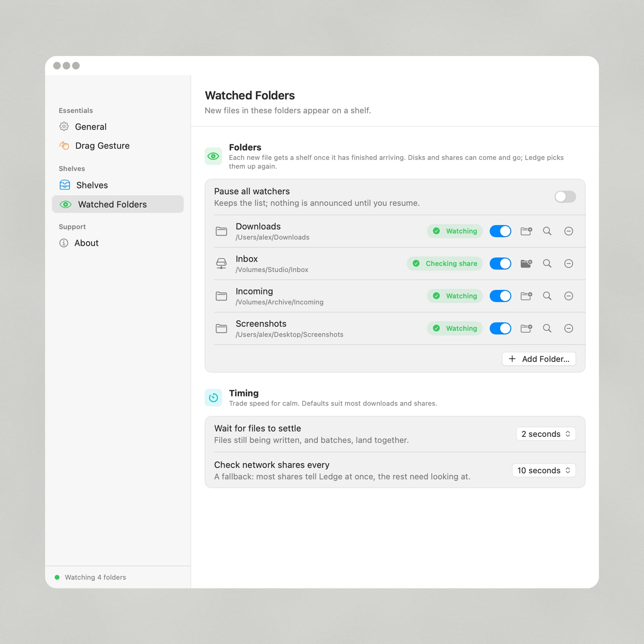Choose a different folder for the Inbox row

pyautogui.click(x=526, y=263)
